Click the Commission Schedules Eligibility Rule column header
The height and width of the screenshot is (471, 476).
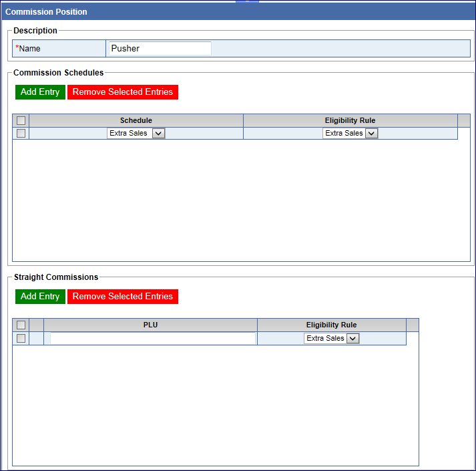pos(350,121)
